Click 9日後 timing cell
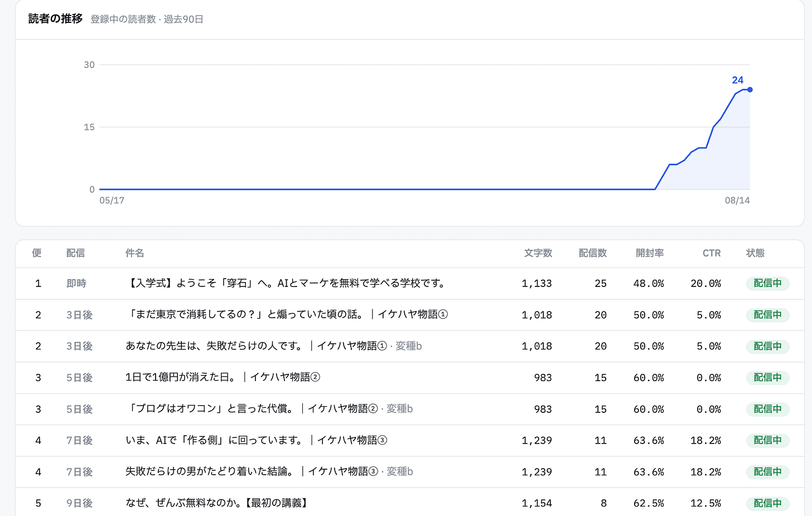 click(x=79, y=503)
